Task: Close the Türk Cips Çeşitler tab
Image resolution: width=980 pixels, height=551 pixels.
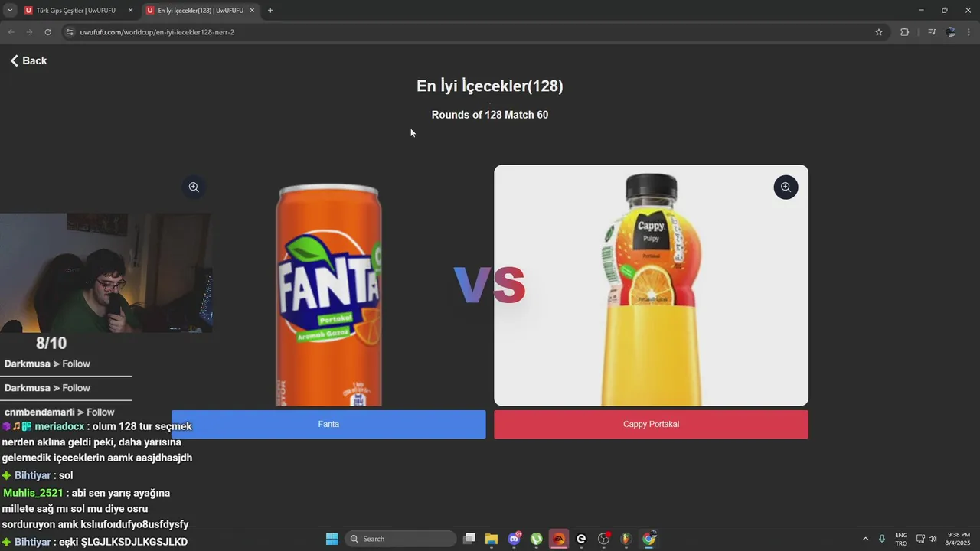Action: [x=130, y=11]
